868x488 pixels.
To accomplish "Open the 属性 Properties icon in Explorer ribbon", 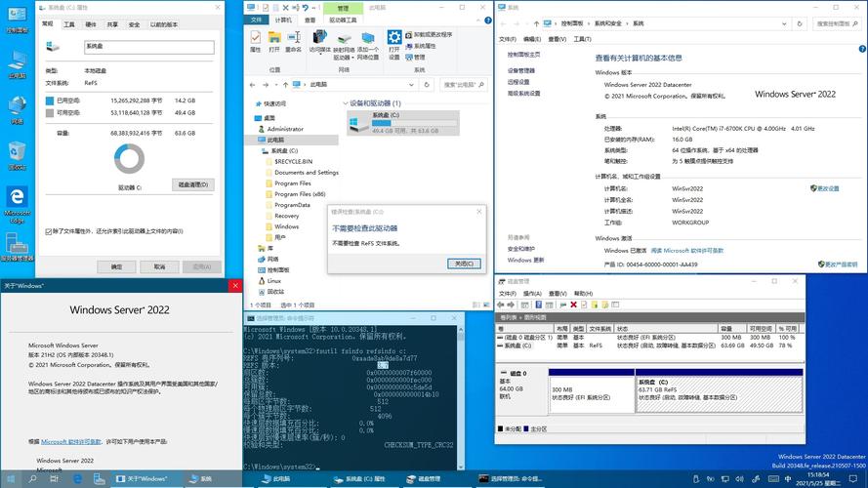I will pos(255,42).
